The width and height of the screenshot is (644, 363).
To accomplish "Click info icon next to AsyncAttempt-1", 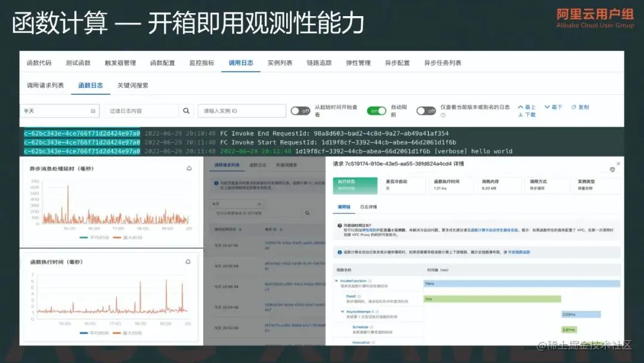I will click(377, 312).
